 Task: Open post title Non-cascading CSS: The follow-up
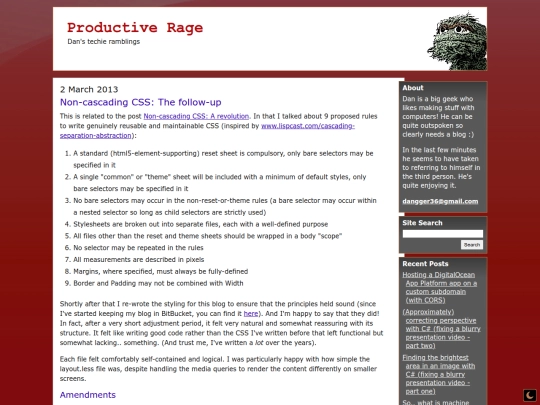coord(141,102)
